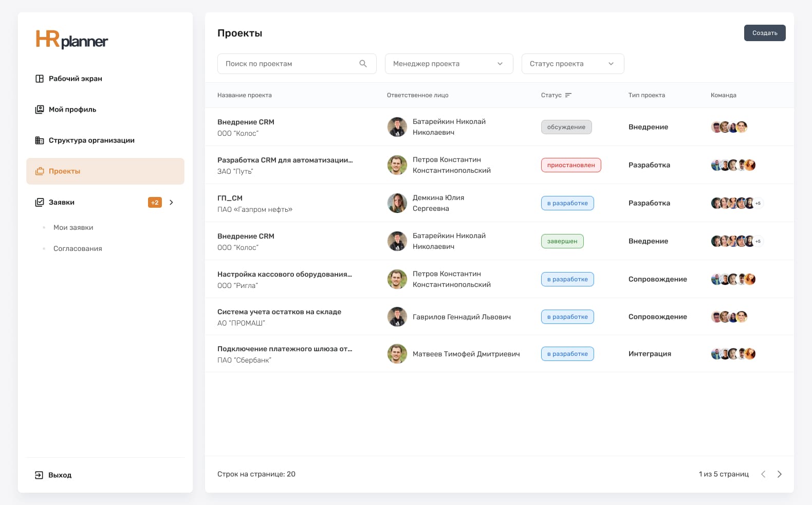Click Демкина Юлия Сергеевна name
812x505 pixels.
point(438,203)
